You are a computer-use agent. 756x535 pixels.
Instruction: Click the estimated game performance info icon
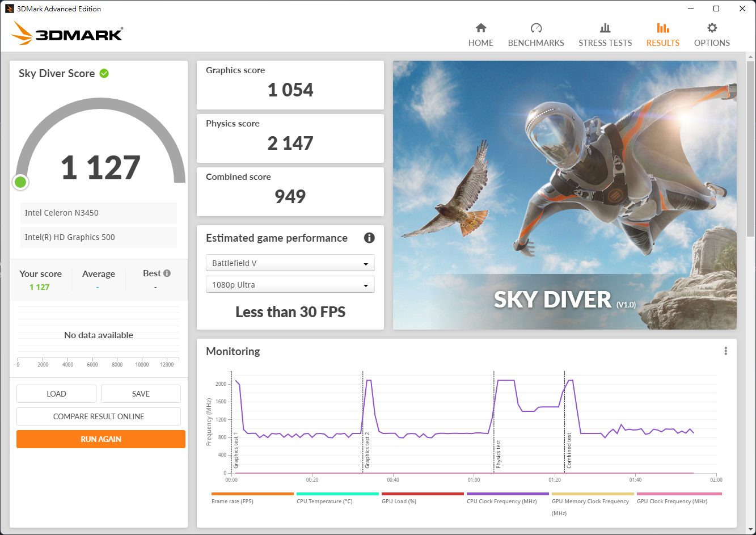tap(369, 238)
